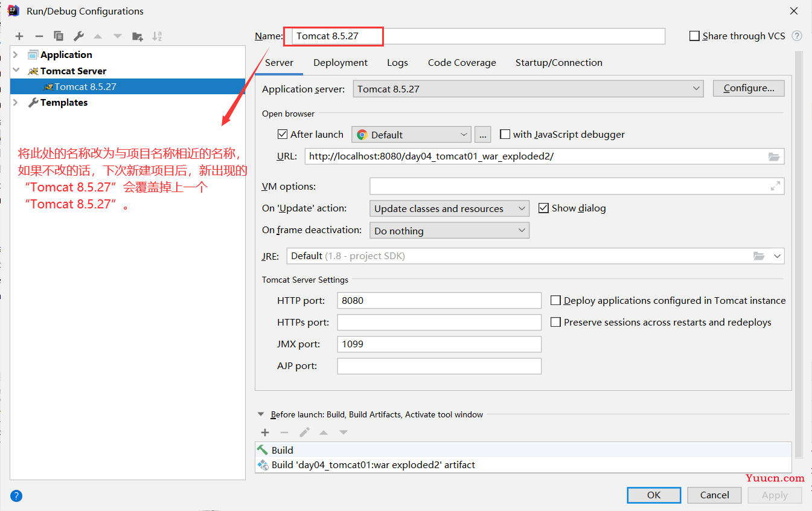This screenshot has height=511, width=812.
Task: Click the OK button
Action: pyautogui.click(x=654, y=495)
